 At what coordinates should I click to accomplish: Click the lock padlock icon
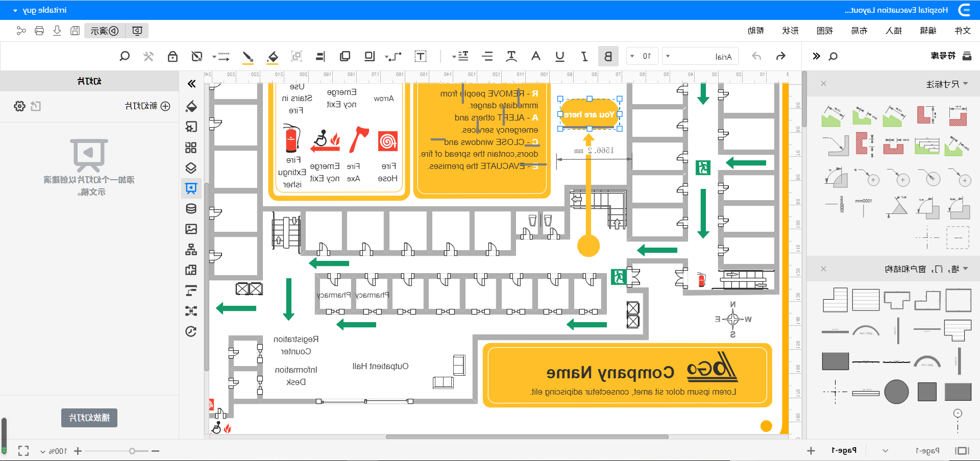(x=173, y=56)
